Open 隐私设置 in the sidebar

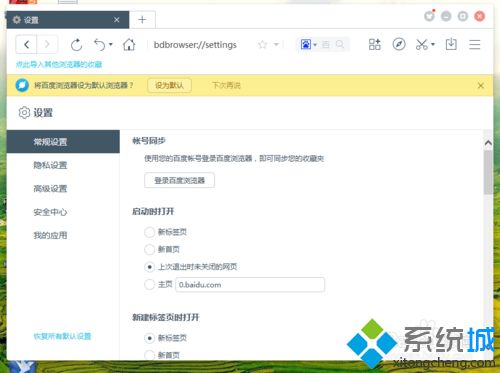[50, 165]
